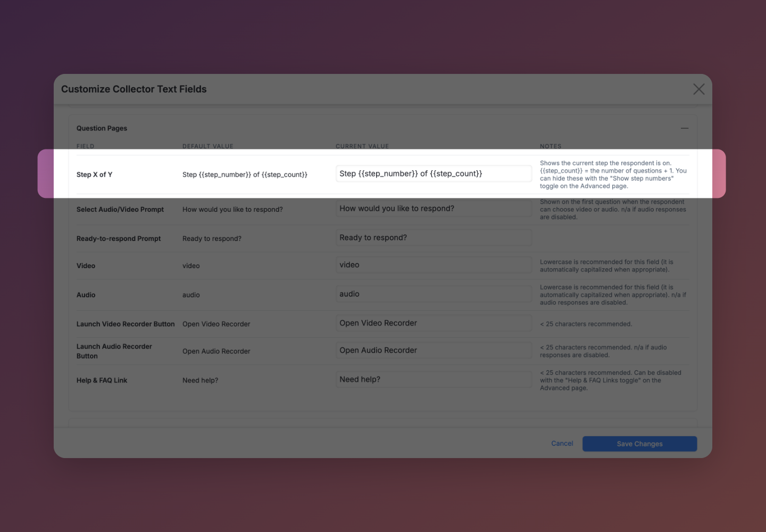This screenshot has width=766, height=532.
Task: Edit the Launch Audio Recorder Button value field
Action: 434,351
